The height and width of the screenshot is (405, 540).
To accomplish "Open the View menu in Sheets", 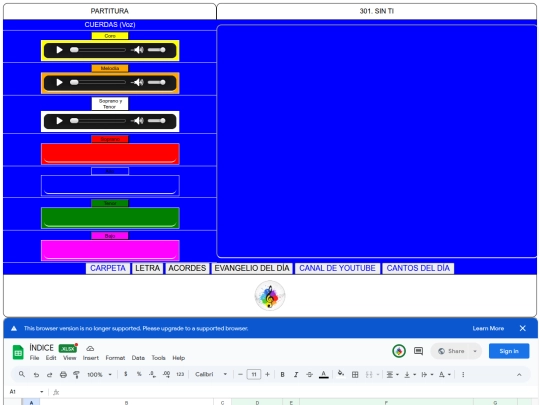I will pyautogui.click(x=70, y=358).
